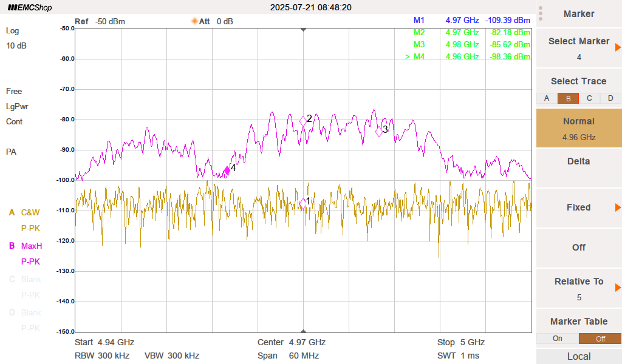Click marker 2 diamond on the trace
622x364 pixels.
click(x=303, y=121)
